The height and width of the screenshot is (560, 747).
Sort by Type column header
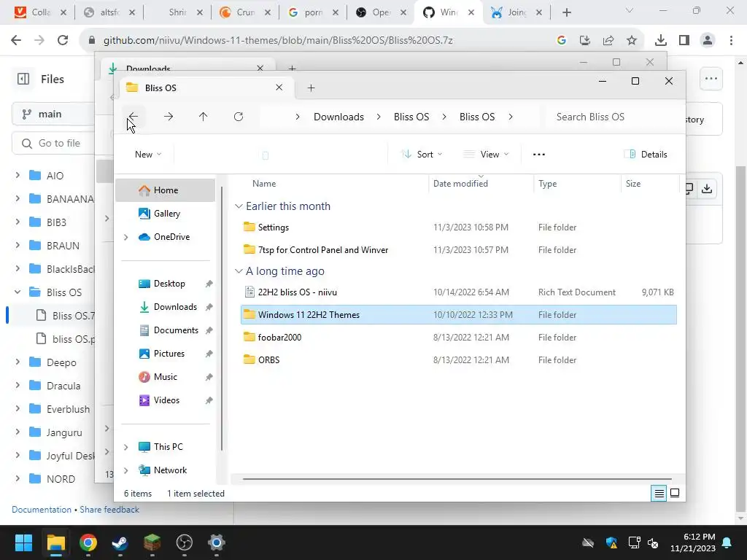(547, 184)
